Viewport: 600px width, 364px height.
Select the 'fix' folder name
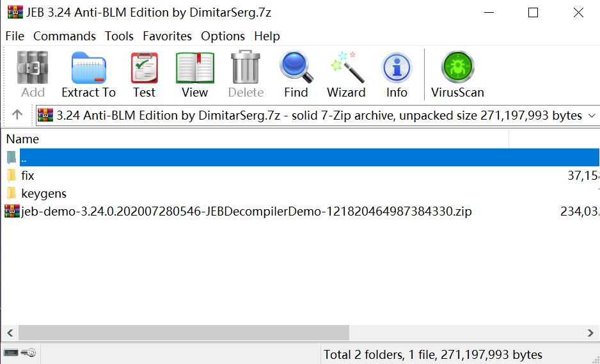[x=28, y=175]
